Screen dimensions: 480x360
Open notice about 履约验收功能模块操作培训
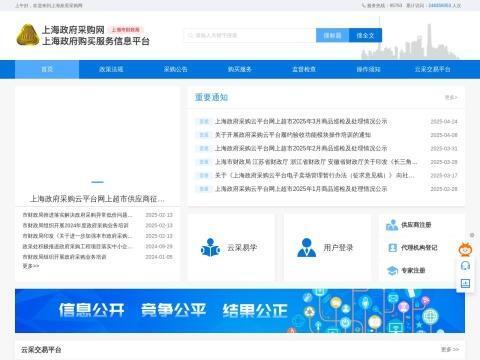293,135
